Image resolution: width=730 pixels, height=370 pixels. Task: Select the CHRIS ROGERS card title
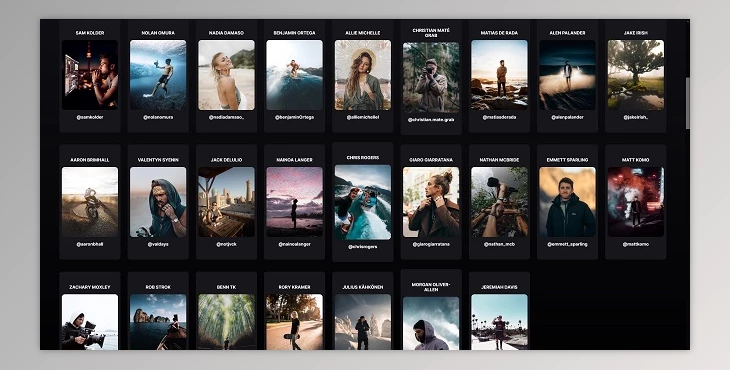coord(363,157)
